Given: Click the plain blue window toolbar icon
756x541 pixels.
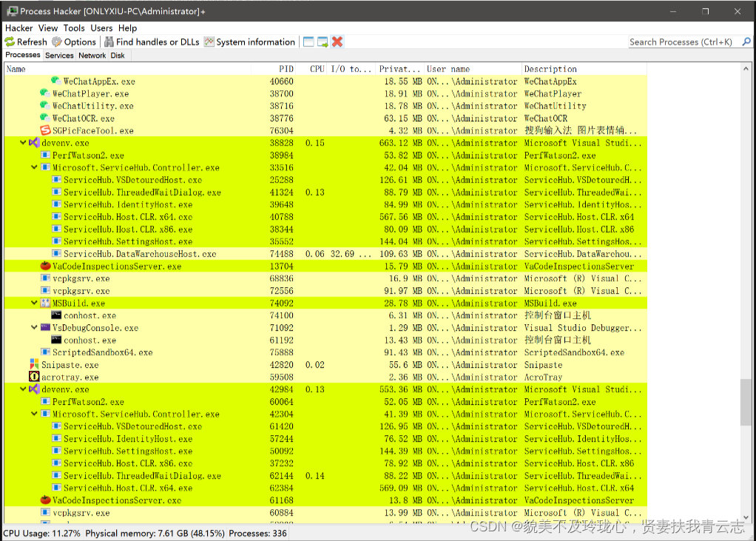Looking at the screenshot, I should (308, 42).
